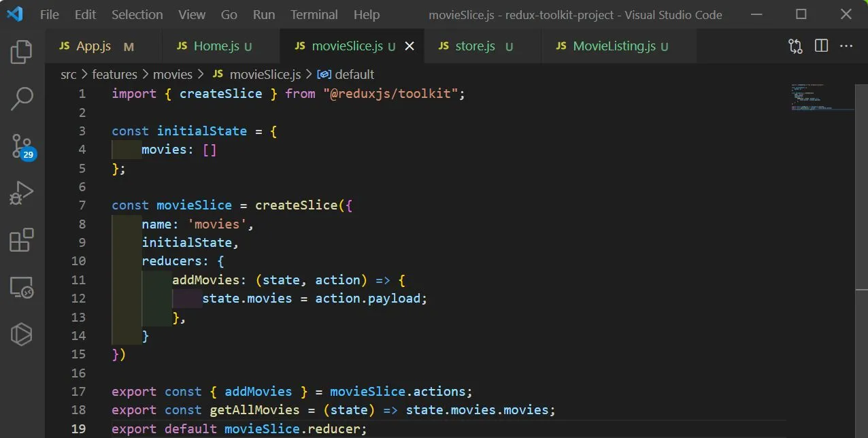Open the default symbol breadcrumb dropdown

coord(354,74)
